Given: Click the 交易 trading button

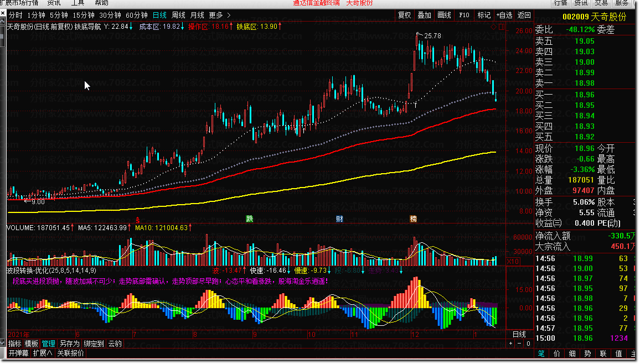Looking at the screenshot, I should (601, 3).
